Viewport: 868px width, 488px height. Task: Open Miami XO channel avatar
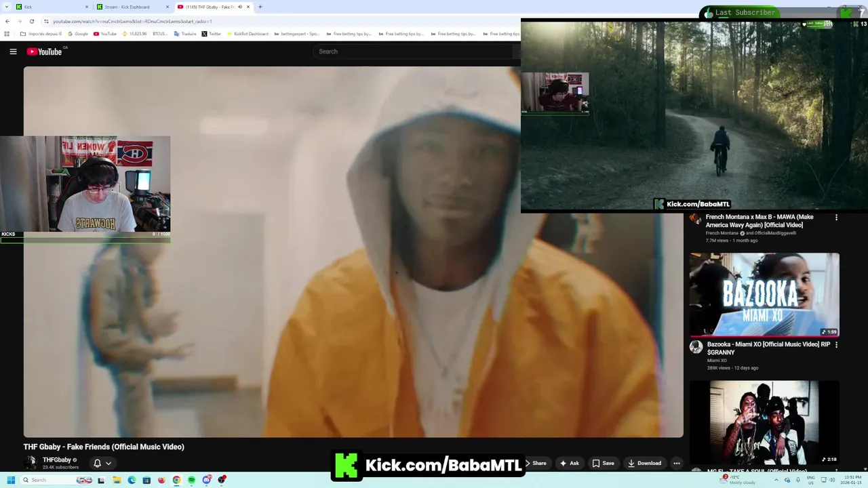pyautogui.click(x=696, y=347)
